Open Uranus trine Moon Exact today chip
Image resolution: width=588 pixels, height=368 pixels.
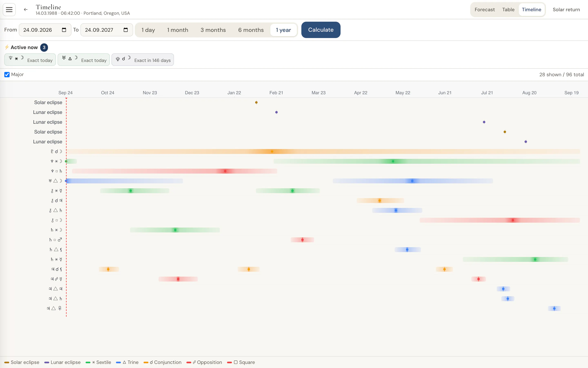(x=84, y=60)
